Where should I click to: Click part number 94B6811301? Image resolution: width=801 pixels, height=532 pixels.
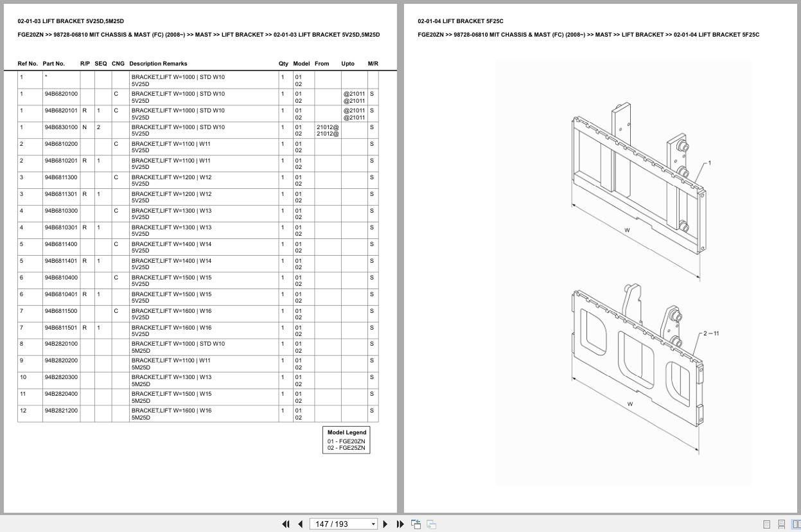61,194
